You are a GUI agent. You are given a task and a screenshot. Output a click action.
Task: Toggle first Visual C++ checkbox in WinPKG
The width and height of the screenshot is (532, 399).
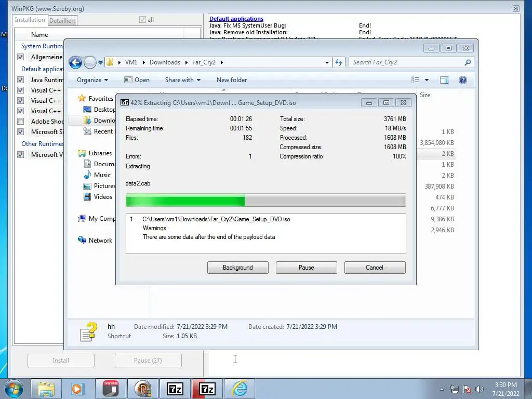click(20, 90)
